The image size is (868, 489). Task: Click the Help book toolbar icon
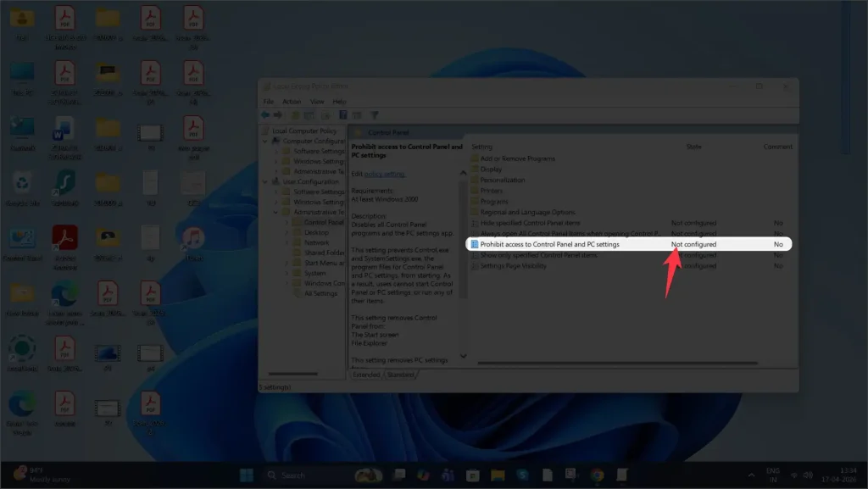pyautogui.click(x=343, y=115)
